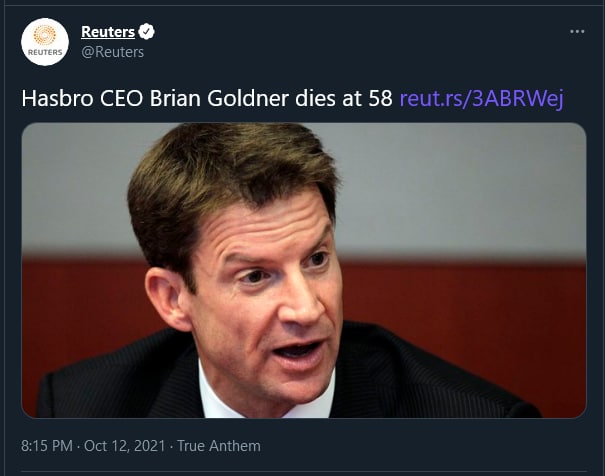Click the Reuters profile avatar logo
This screenshot has width=605, height=476.
pos(45,42)
